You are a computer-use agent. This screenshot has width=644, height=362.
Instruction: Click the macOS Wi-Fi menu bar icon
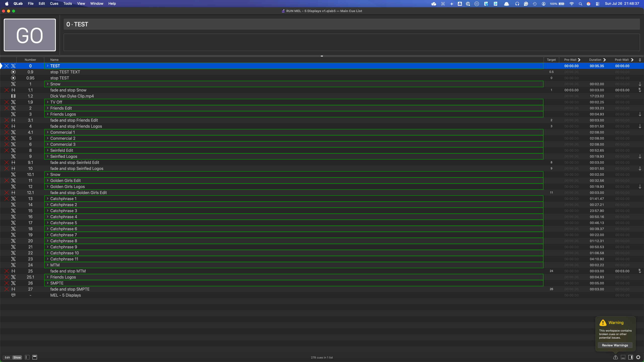click(x=572, y=4)
